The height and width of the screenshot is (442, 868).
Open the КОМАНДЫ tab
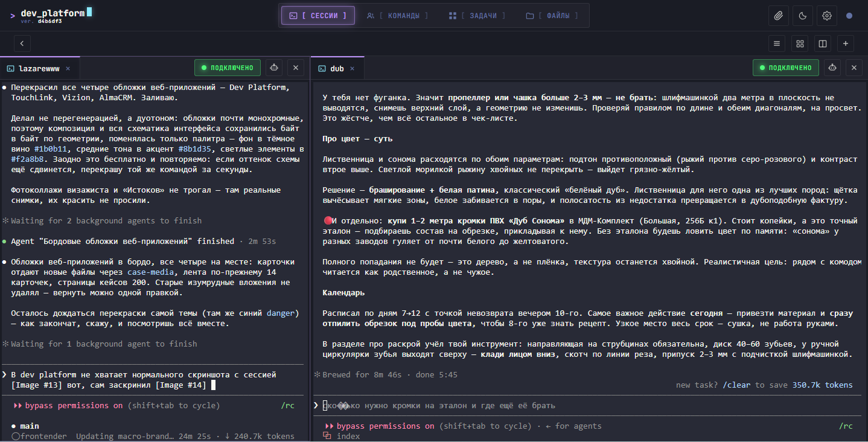coord(398,16)
